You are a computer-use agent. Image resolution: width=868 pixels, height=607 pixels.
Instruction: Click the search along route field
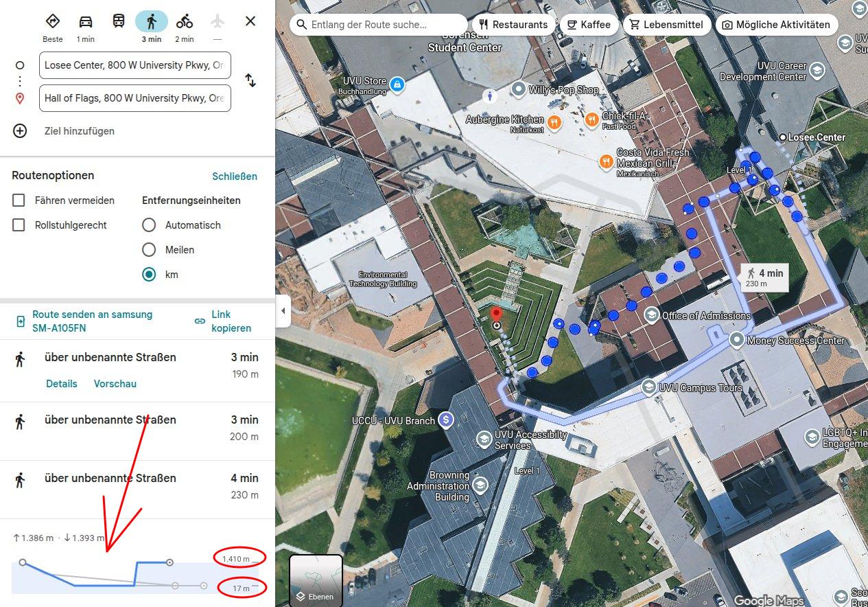click(378, 24)
